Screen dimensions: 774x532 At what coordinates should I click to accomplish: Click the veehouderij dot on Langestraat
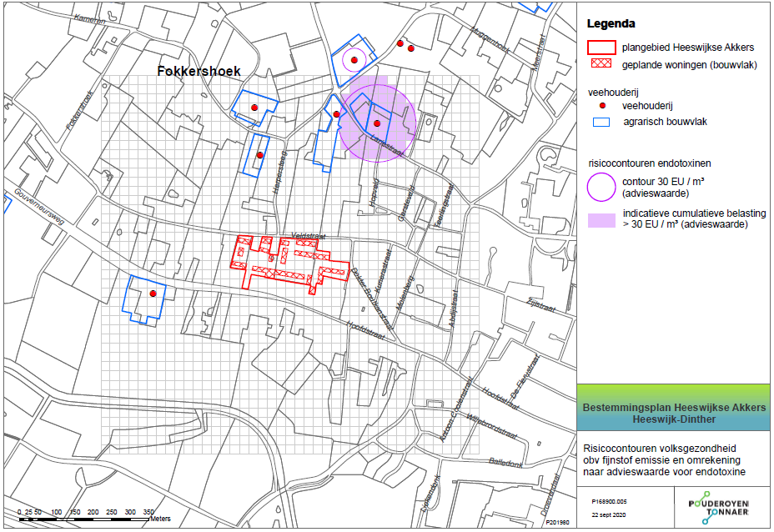(377, 123)
